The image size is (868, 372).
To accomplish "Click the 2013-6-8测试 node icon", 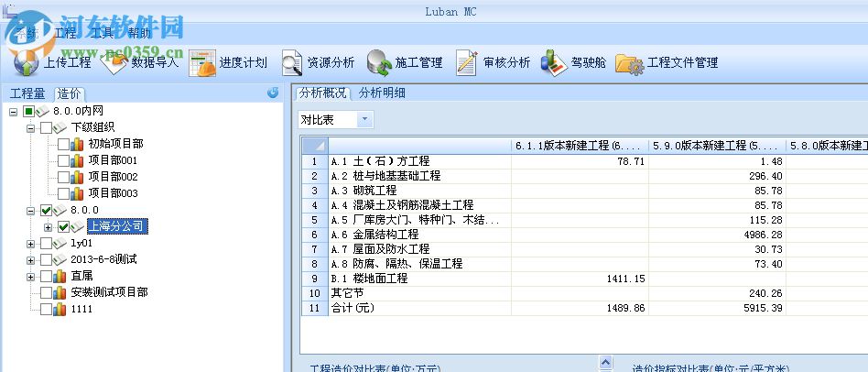I will tap(60, 259).
